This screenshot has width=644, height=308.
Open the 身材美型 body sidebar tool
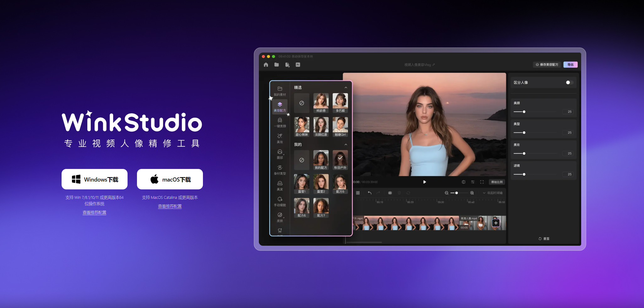(x=280, y=170)
